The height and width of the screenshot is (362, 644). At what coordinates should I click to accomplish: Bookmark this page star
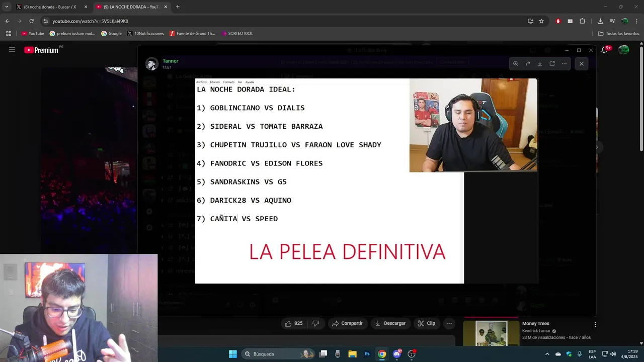tap(541, 21)
